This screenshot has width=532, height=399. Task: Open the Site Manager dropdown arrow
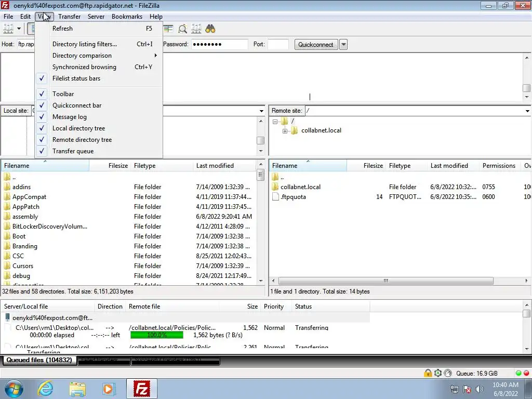19,29
